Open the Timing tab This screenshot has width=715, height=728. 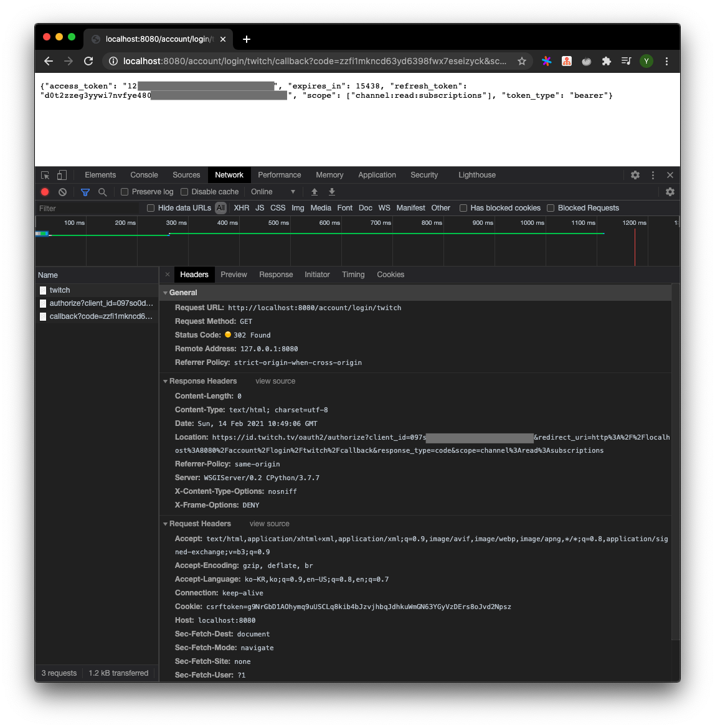pyautogui.click(x=353, y=274)
